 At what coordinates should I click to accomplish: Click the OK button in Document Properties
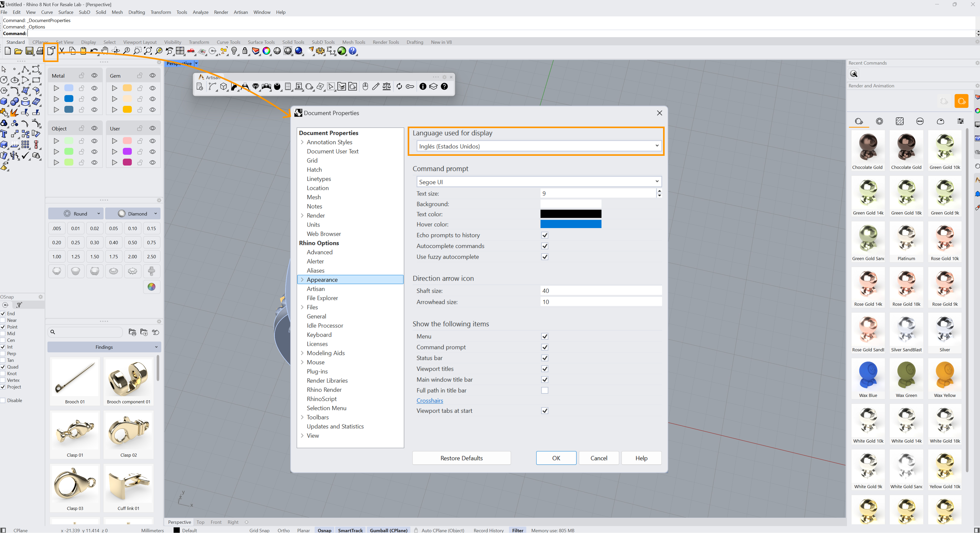556,458
